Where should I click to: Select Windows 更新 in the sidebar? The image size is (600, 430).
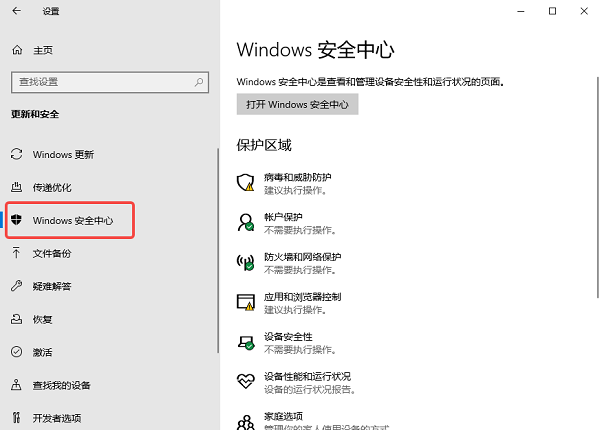tap(63, 155)
